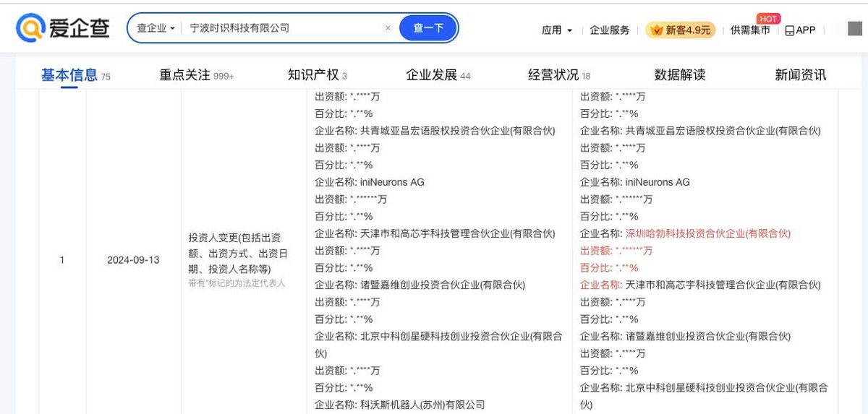Click the row number 1 cell
Screen dimensions: 868x414
click(x=62, y=260)
